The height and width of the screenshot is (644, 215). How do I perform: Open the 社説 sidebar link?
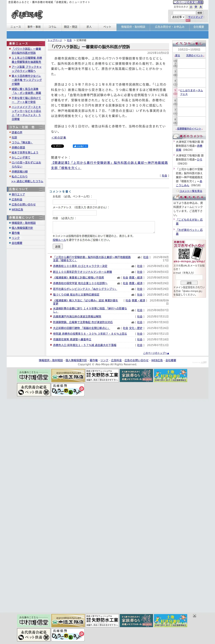click(14, 137)
